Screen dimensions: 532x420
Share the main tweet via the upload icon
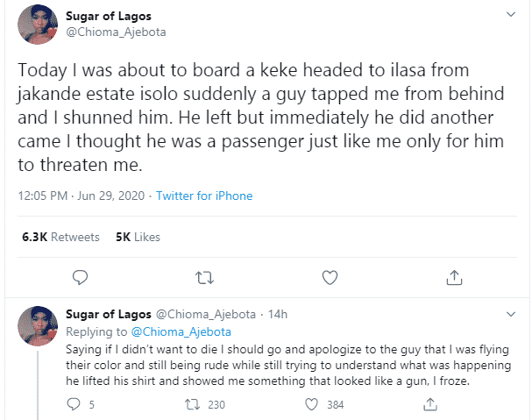[x=454, y=277]
